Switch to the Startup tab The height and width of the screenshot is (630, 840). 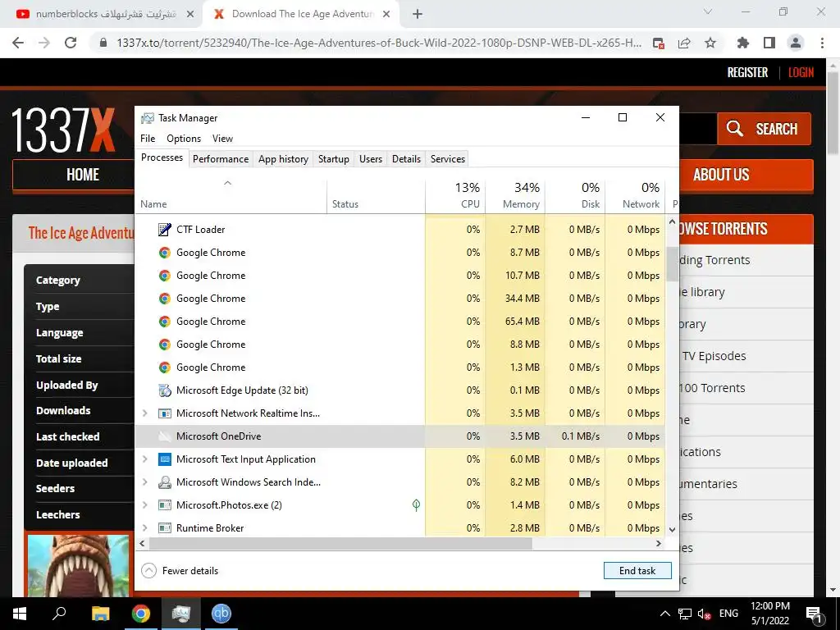(x=333, y=158)
